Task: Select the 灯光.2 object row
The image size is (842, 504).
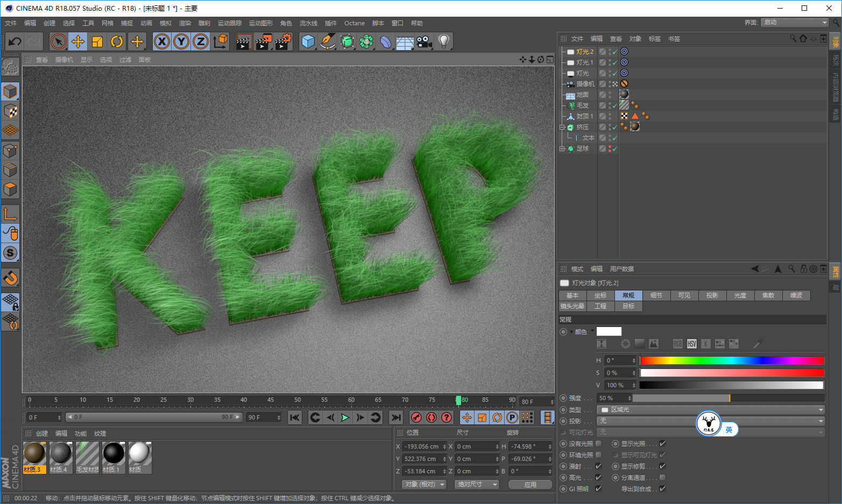Action: pos(584,52)
